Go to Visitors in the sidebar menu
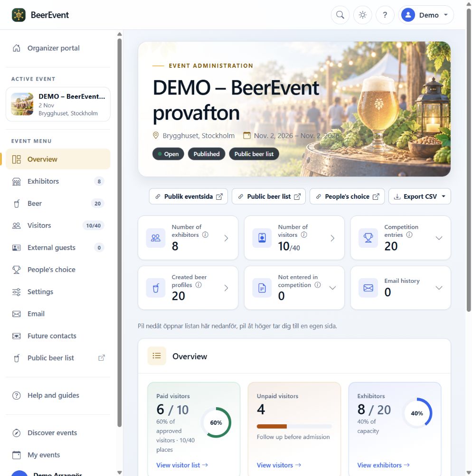This screenshot has width=472, height=476. tap(58, 225)
